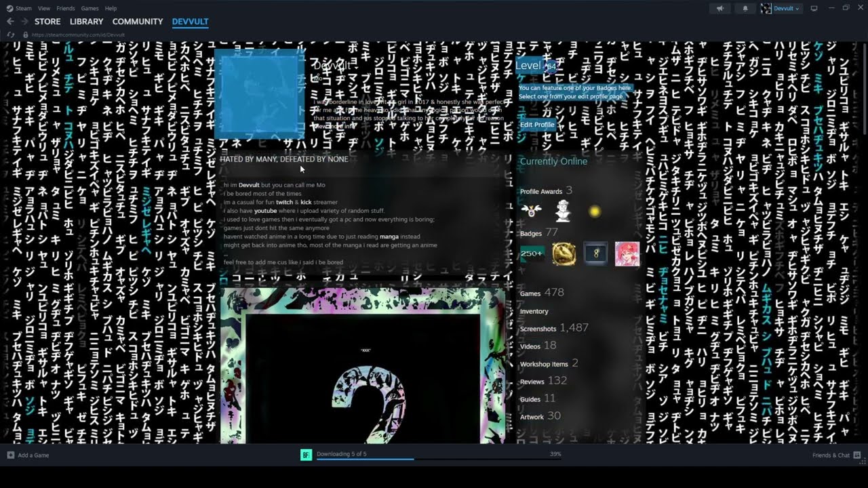Open the downloads manager icon
Viewport: 868px width, 488px height.
point(306,455)
